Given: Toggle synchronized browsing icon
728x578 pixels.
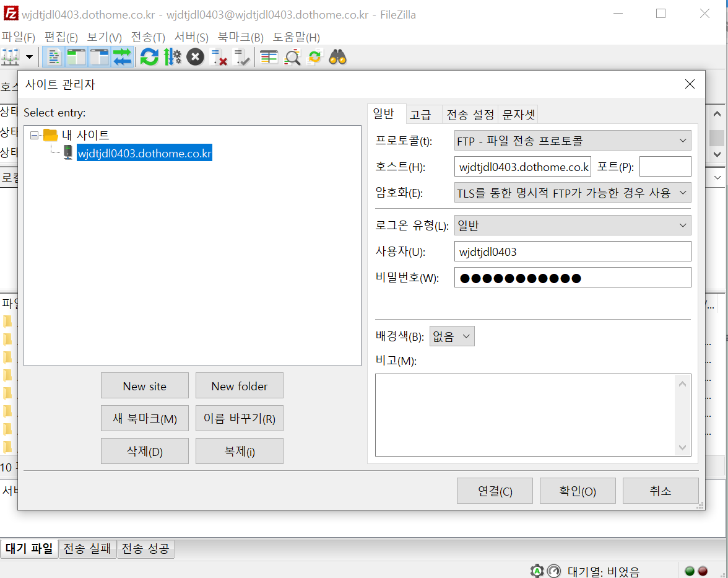Looking at the screenshot, I should (x=314, y=57).
